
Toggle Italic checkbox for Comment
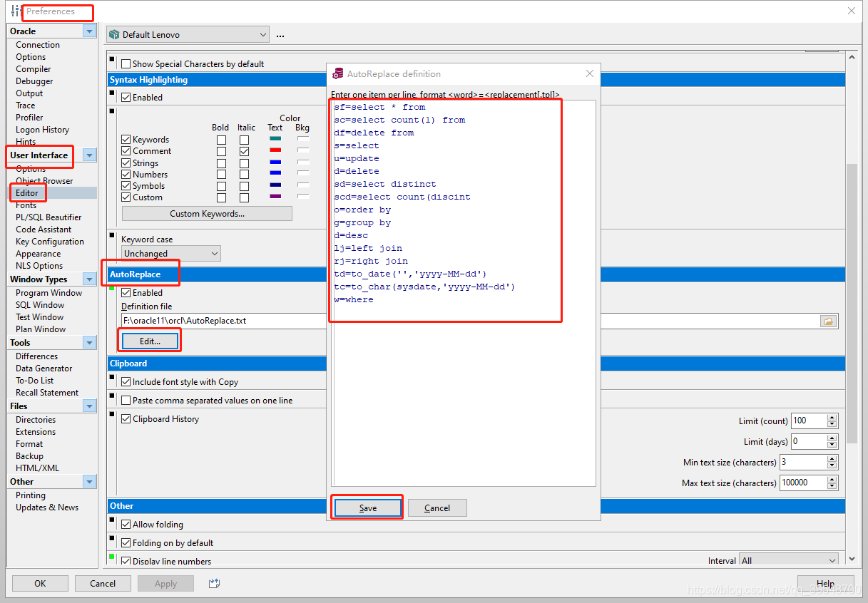(x=245, y=151)
